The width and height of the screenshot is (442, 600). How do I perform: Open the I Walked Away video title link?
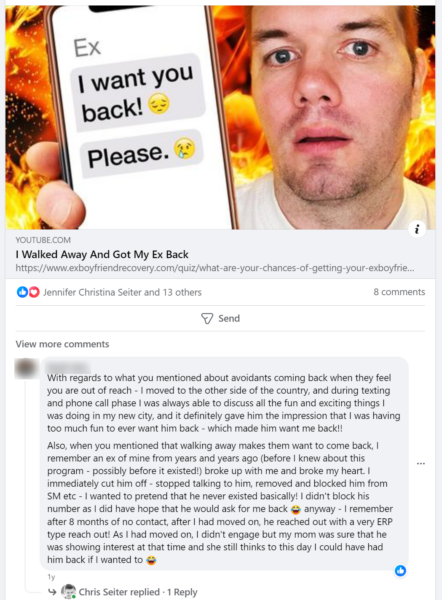point(102,254)
